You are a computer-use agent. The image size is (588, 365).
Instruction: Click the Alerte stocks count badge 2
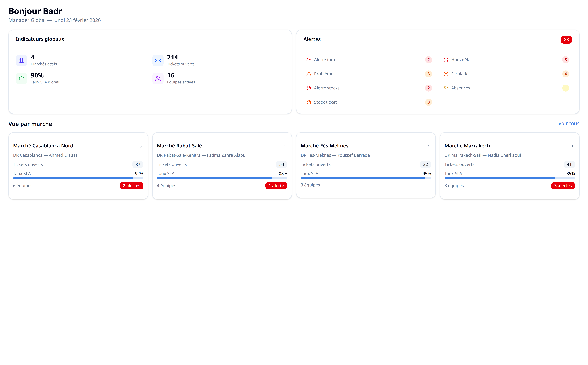(x=428, y=88)
